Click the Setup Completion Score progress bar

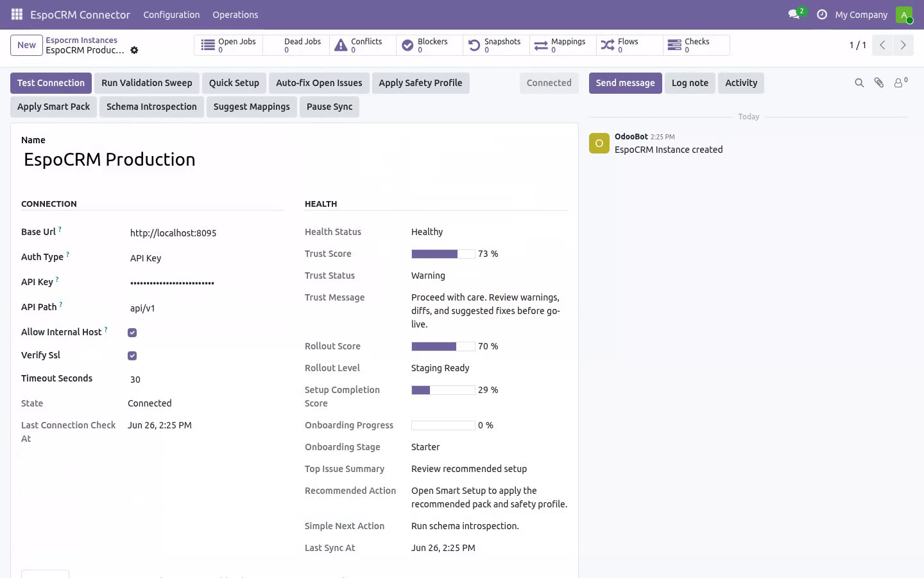click(x=443, y=390)
